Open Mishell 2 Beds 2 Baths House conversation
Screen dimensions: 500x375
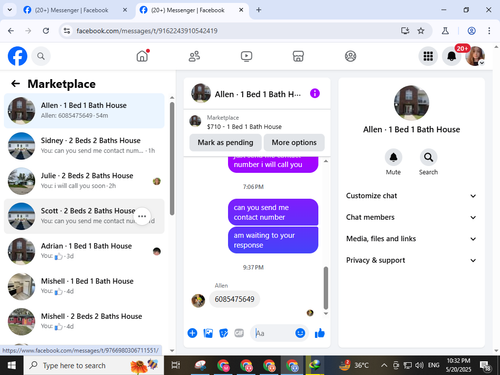(x=84, y=321)
